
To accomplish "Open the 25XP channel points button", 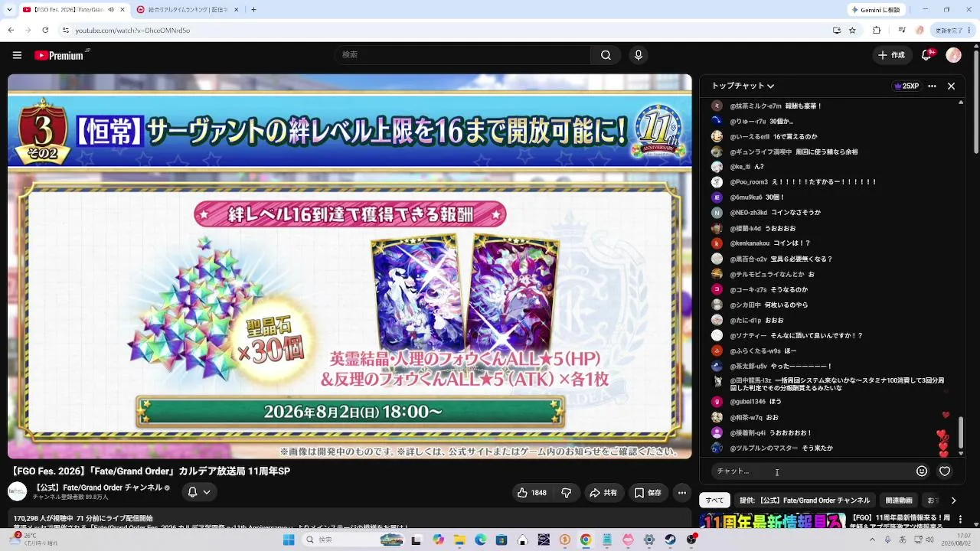I will pyautogui.click(x=906, y=86).
